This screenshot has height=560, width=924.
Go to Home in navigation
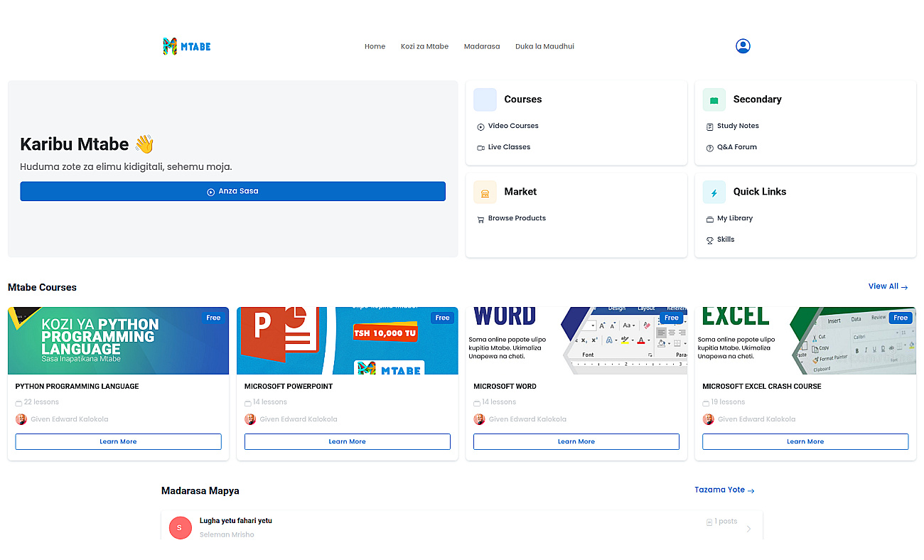click(x=375, y=46)
